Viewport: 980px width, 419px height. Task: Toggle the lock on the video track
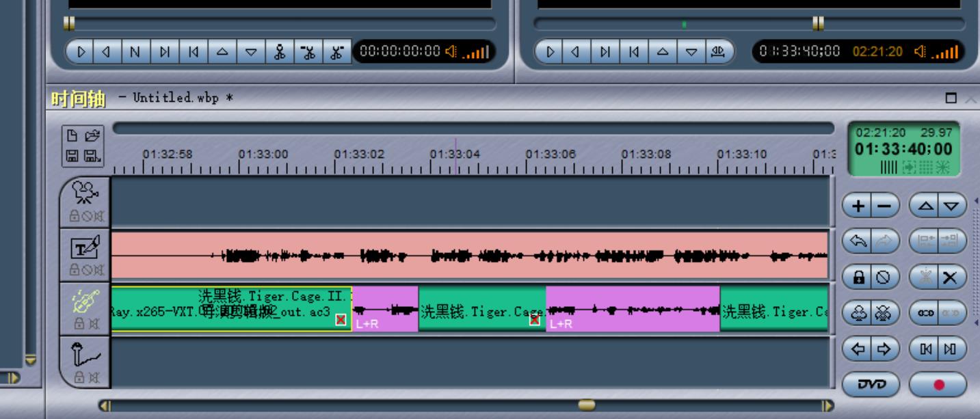point(74,217)
